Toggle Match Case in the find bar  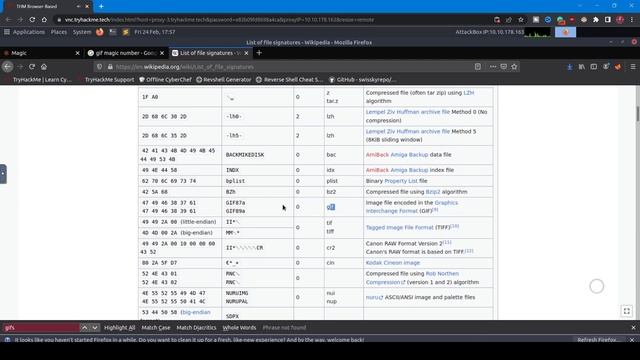click(x=156, y=327)
